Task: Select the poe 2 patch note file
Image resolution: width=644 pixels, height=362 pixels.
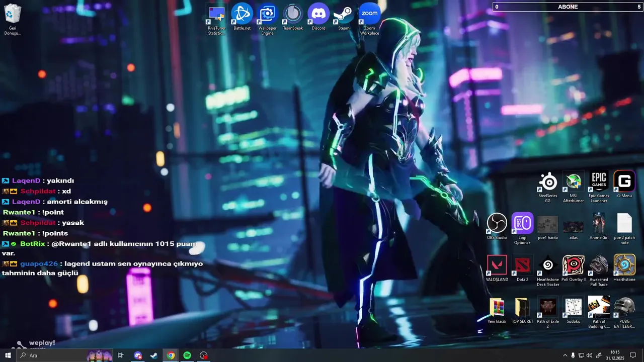Action: point(624,229)
